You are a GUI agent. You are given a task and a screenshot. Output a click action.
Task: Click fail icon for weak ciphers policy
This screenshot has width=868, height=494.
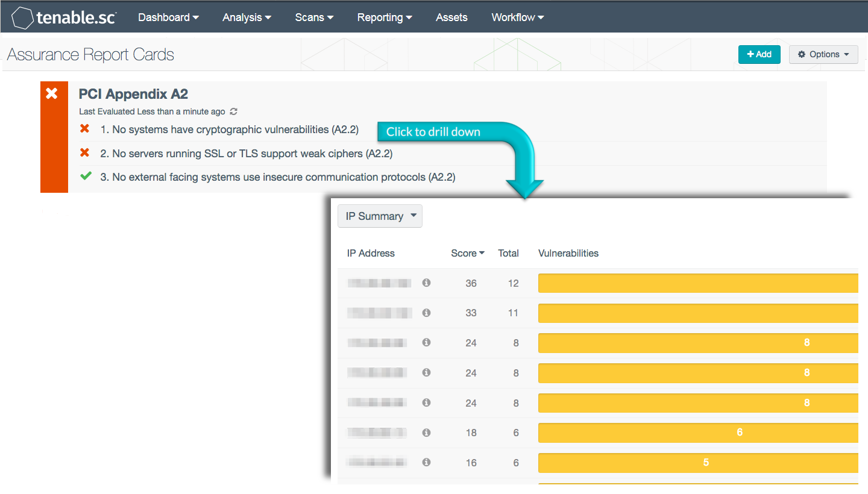point(85,152)
